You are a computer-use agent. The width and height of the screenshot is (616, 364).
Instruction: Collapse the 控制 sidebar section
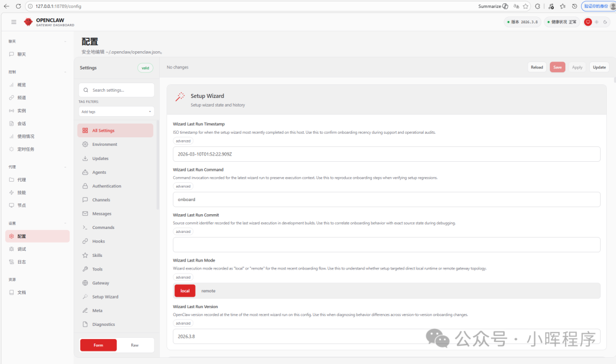point(65,72)
